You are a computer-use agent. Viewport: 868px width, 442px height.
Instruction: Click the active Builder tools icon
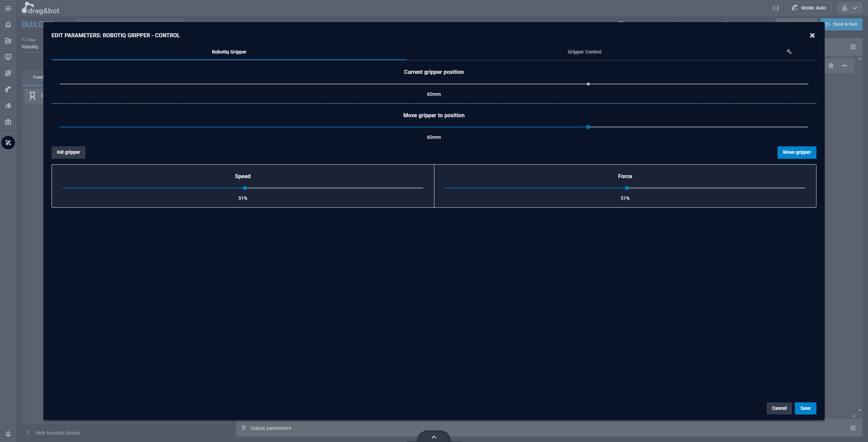8,143
